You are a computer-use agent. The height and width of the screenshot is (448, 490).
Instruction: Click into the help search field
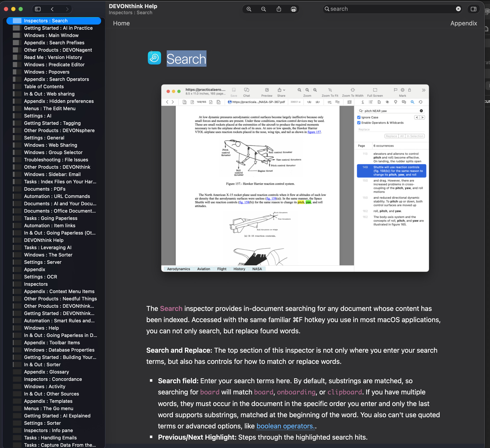(x=389, y=9)
